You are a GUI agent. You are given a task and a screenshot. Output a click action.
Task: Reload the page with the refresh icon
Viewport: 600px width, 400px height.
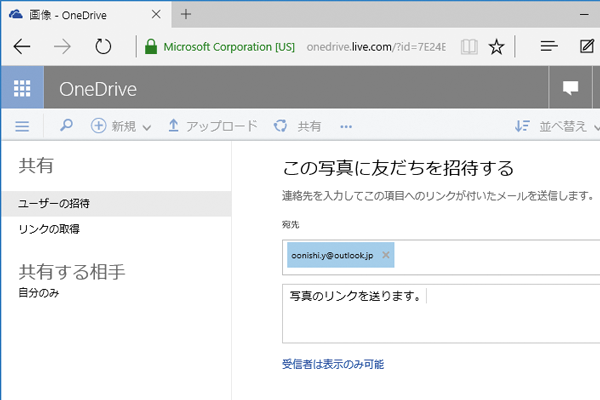click(103, 47)
